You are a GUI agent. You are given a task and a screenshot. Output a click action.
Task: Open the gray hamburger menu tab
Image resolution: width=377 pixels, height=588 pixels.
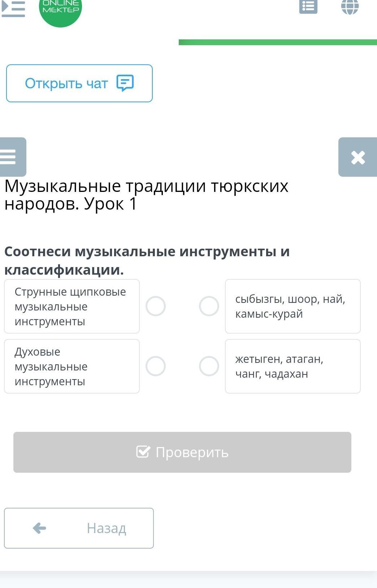pos(11,157)
